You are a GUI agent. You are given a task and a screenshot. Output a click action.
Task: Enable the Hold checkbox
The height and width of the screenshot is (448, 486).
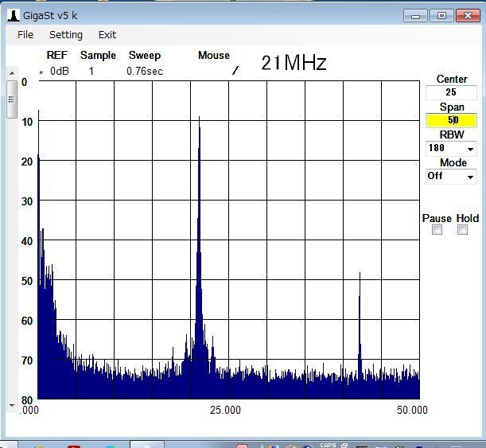point(462,230)
